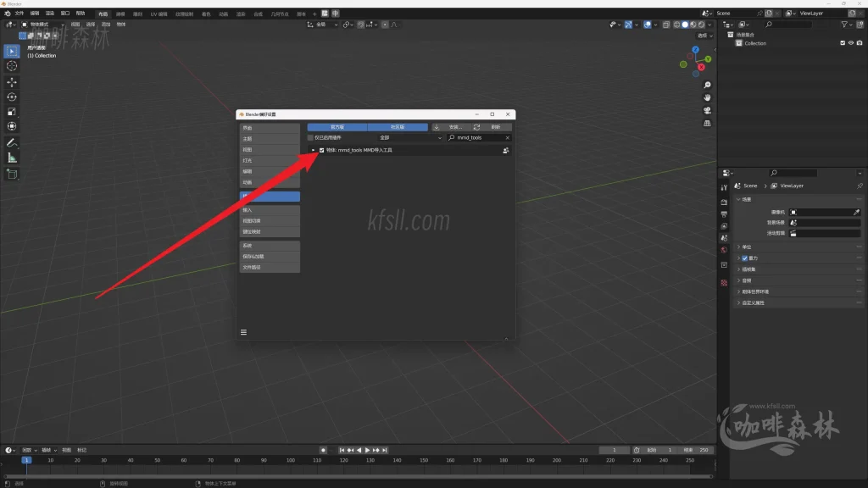Screen dimensions: 868x488
Task: Activate the Move tool
Action: (x=12, y=82)
